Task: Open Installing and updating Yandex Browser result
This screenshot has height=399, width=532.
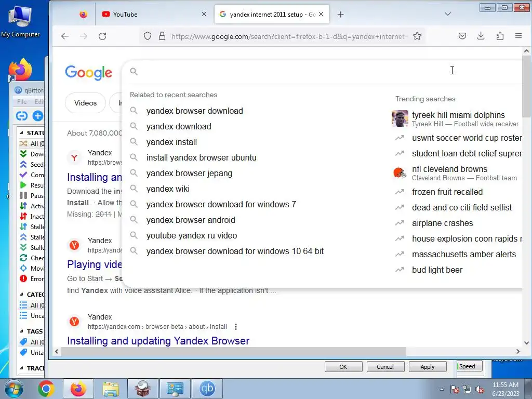Action: point(158,341)
